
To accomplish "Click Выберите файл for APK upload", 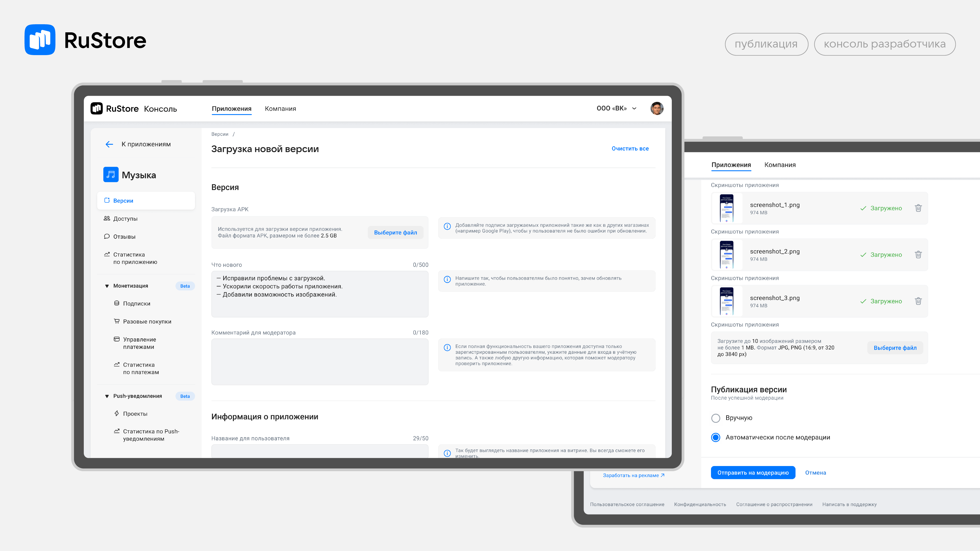I will click(x=395, y=232).
